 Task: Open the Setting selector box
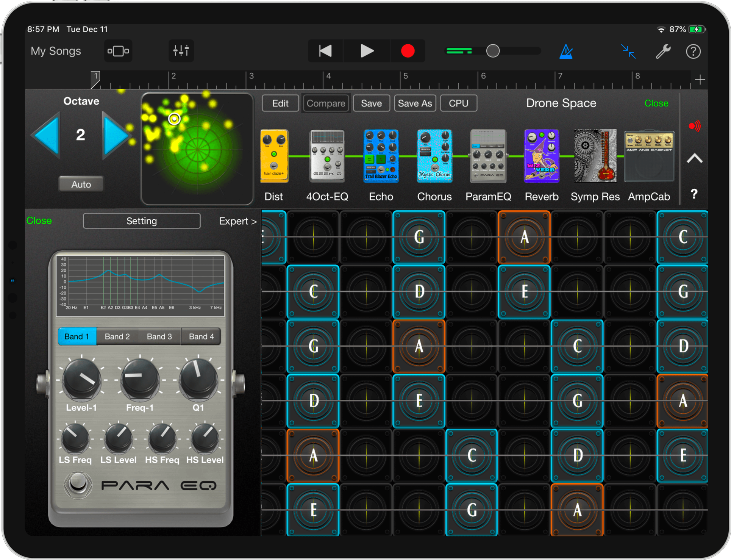point(142,221)
